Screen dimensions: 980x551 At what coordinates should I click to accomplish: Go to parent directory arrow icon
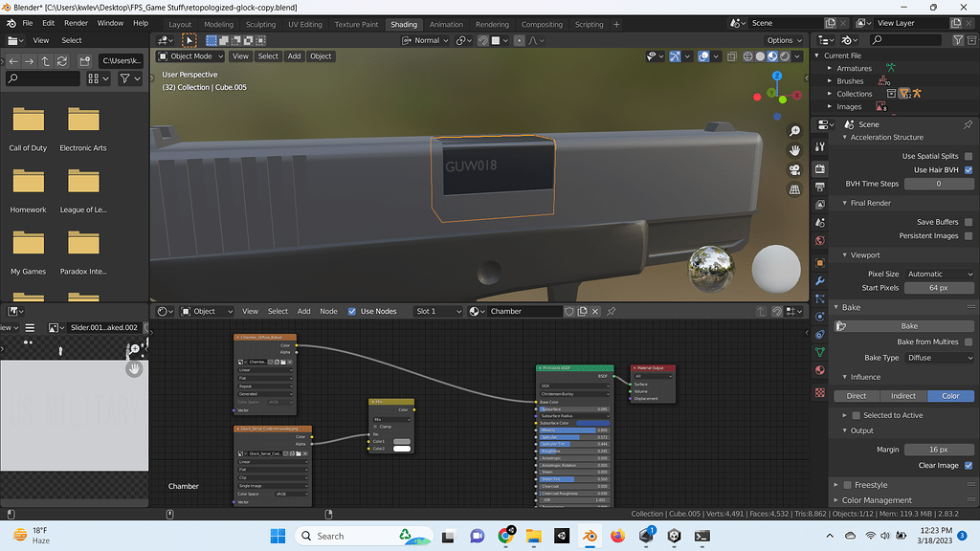click(x=46, y=61)
